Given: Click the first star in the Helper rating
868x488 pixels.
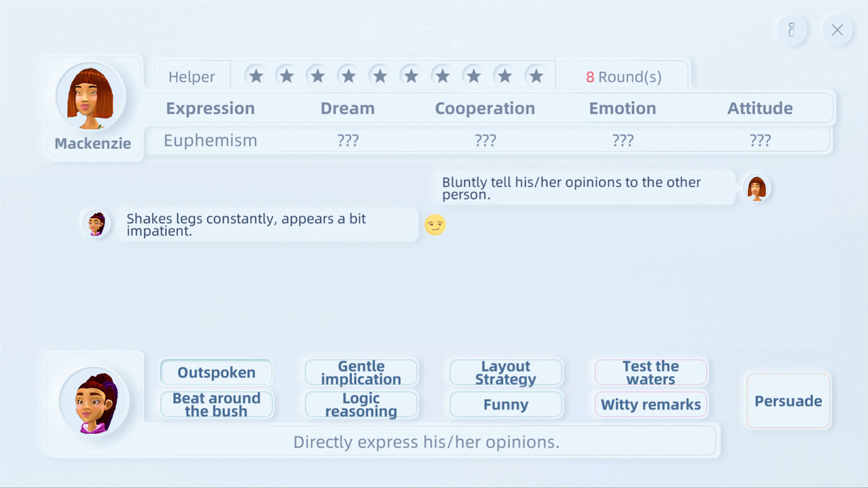Looking at the screenshot, I should (x=256, y=75).
